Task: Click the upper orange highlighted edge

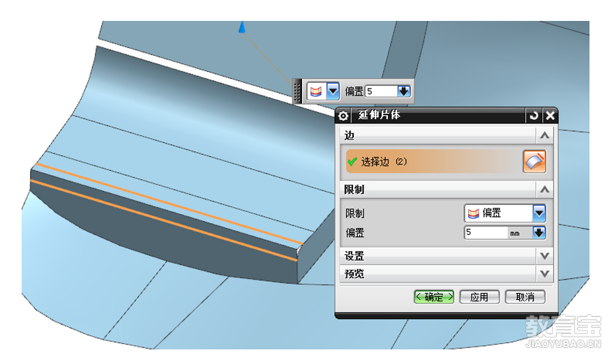Action: coord(169,203)
